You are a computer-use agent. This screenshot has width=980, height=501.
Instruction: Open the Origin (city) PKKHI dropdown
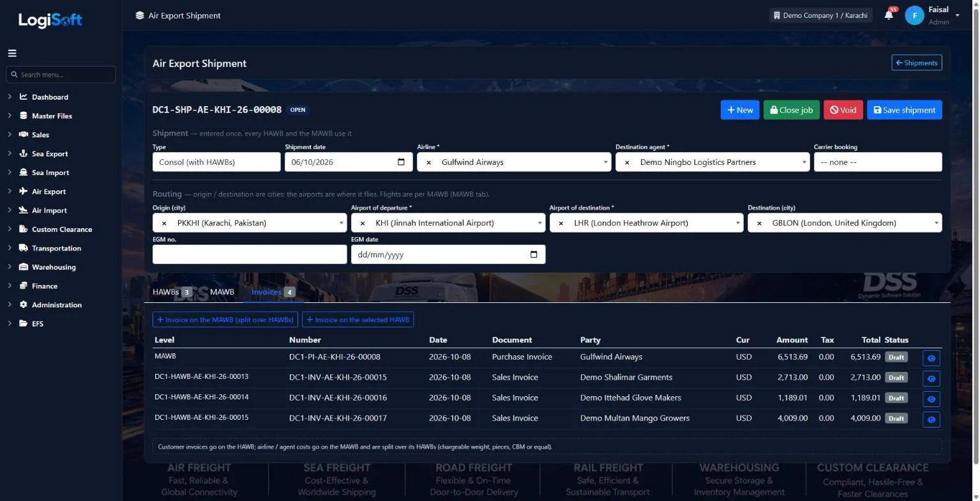pyautogui.click(x=250, y=223)
